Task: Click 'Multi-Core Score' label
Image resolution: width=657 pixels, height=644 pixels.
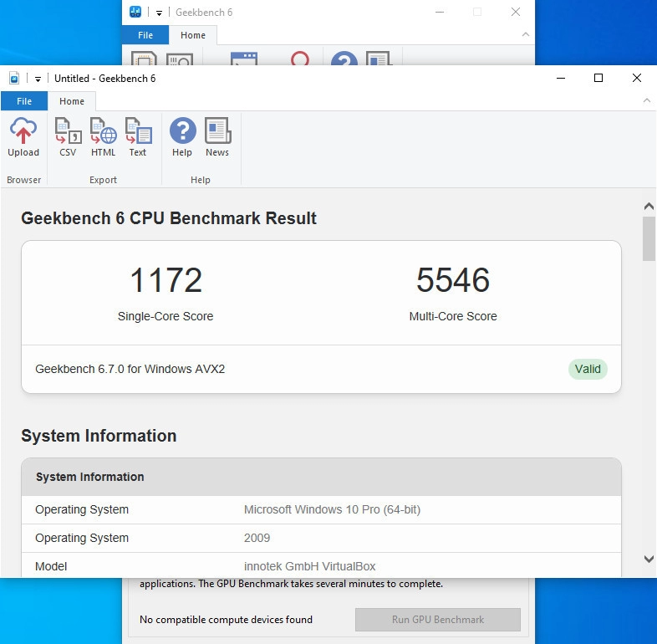Action: coord(453,316)
